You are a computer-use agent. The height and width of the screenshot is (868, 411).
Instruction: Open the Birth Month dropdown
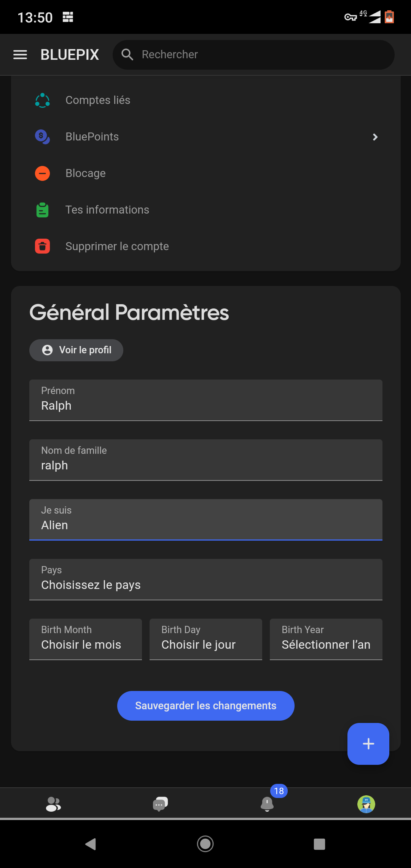(86, 639)
